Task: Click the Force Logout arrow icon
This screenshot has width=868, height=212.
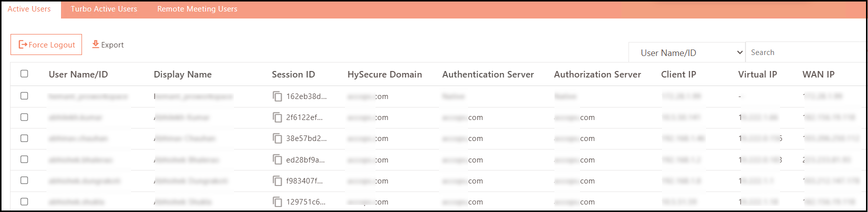Action: (x=22, y=44)
